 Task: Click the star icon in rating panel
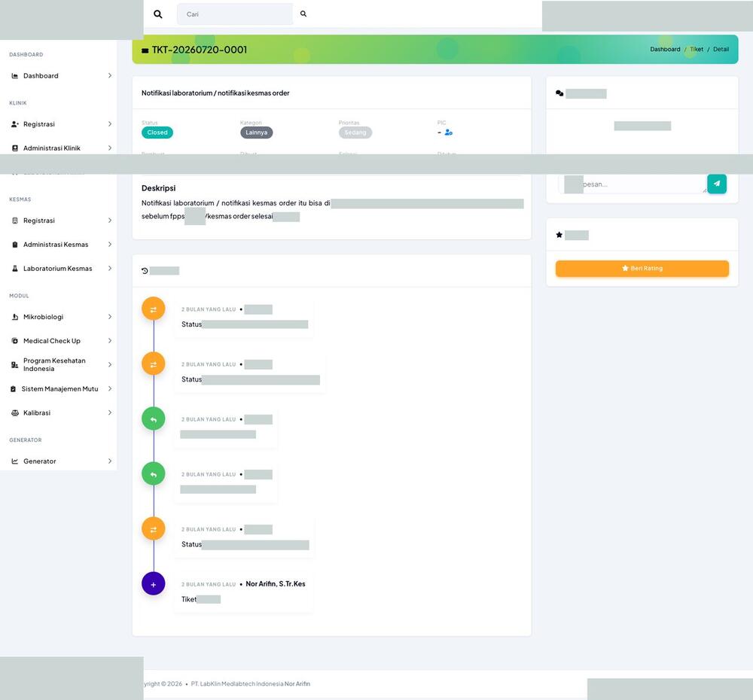559,235
